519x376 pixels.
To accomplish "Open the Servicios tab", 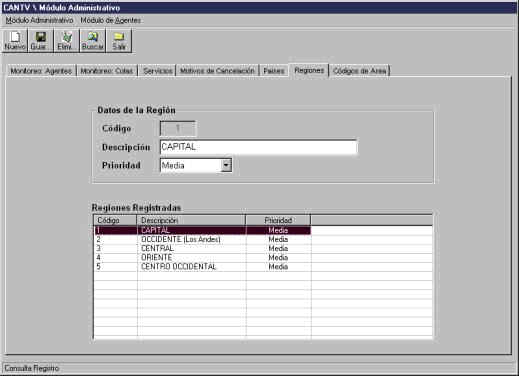I will pos(157,71).
